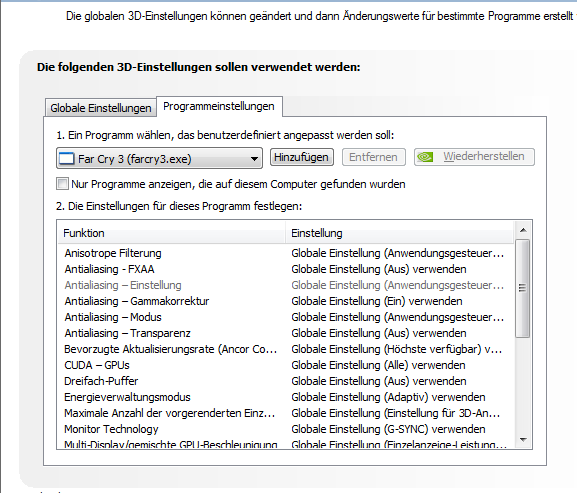The width and height of the screenshot is (577, 493).
Task: Open the Alle setting for CUDA – GPUs
Action: coord(378,365)
